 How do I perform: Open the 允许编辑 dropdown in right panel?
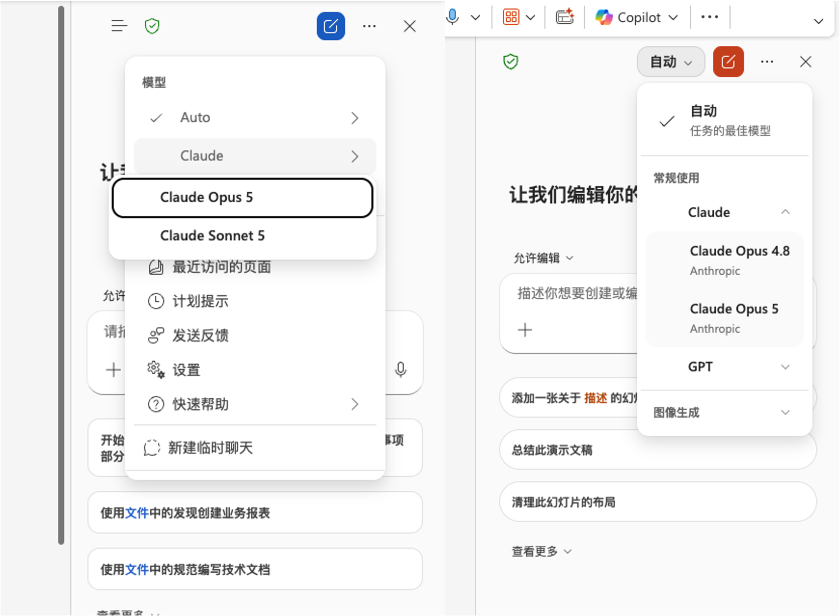[543, 258]
